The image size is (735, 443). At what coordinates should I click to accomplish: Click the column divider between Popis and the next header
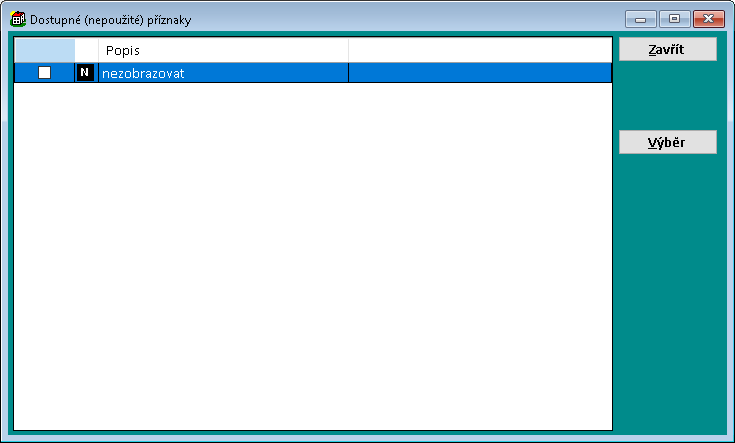(348, 50)
